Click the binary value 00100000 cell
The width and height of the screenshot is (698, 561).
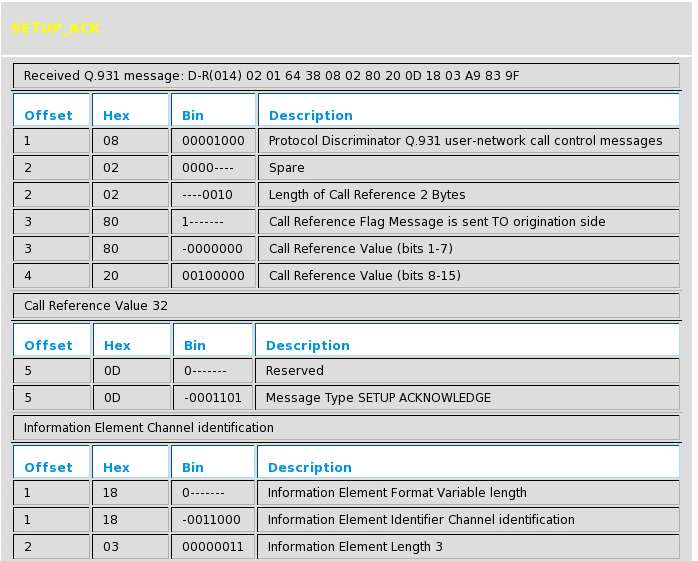tap(213, 276)
